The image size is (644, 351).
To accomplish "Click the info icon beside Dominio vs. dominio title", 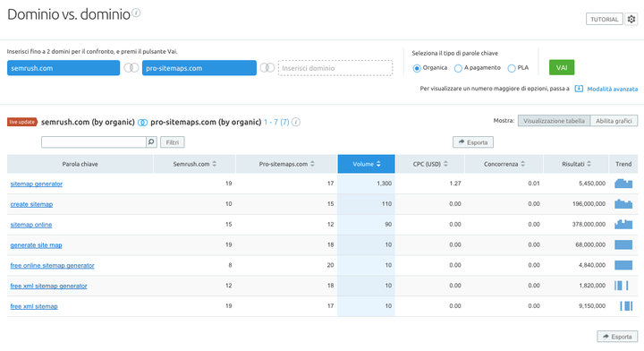I will [136, 13].
